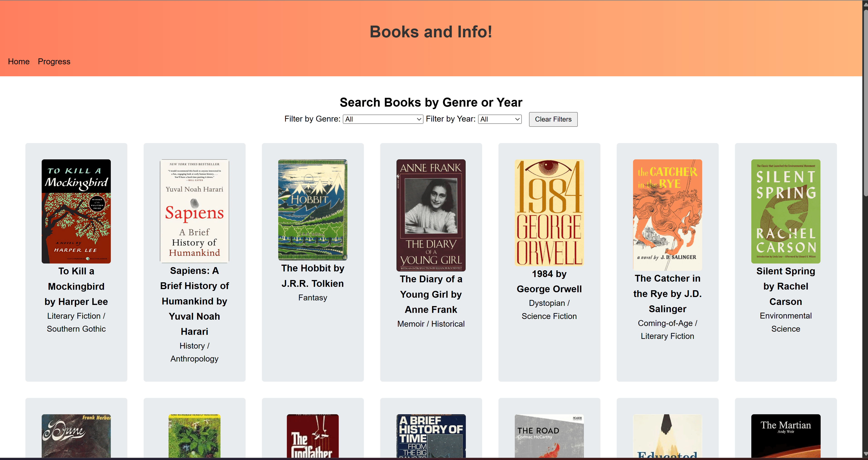868x460 pixels.
Task: Select the Sapiens book cover image
Action: click(x=194, y=211)
